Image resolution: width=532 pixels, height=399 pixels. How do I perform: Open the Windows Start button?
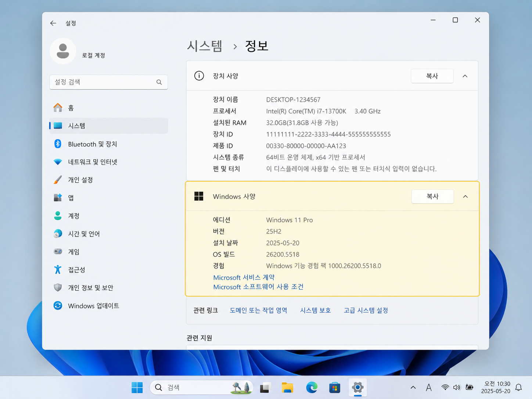tap(137, 387)
